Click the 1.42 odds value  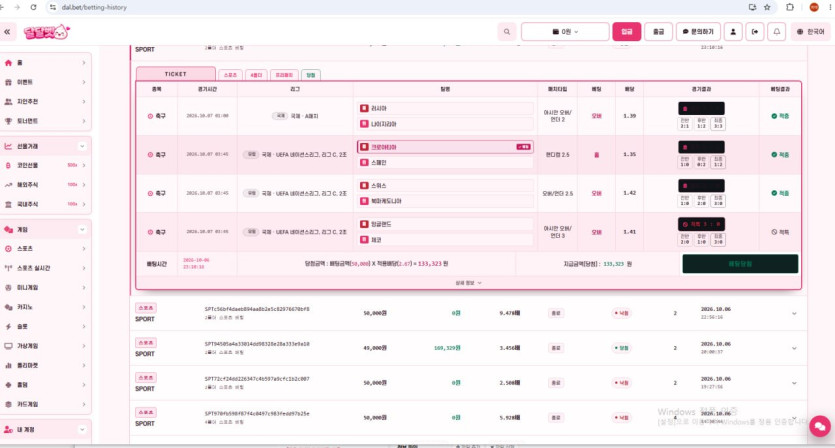[x=629, y=193]
